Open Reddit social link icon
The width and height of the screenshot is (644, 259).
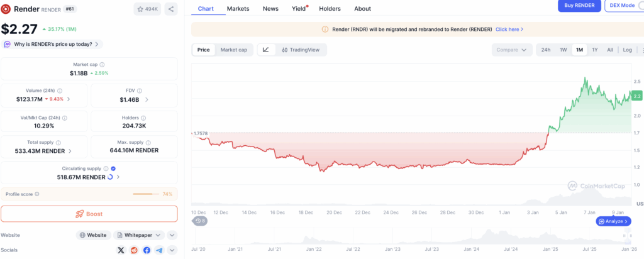pyautogui.click(x=134, y=250)
